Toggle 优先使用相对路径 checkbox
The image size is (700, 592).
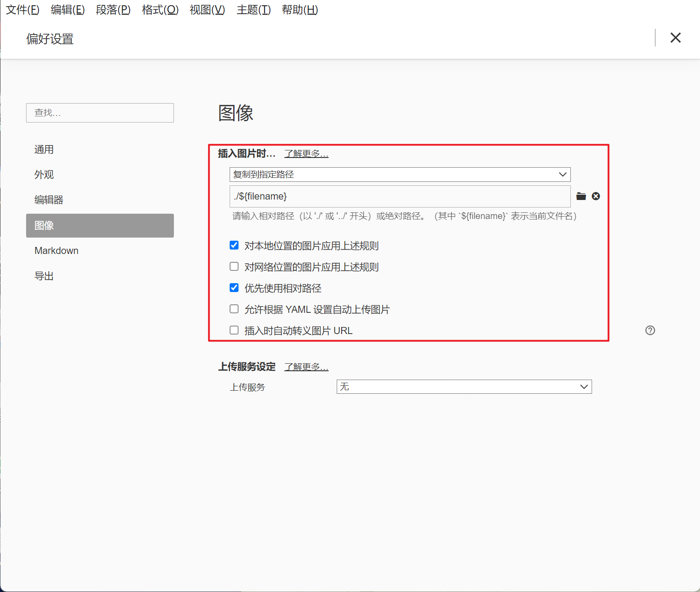click(234, 288)
